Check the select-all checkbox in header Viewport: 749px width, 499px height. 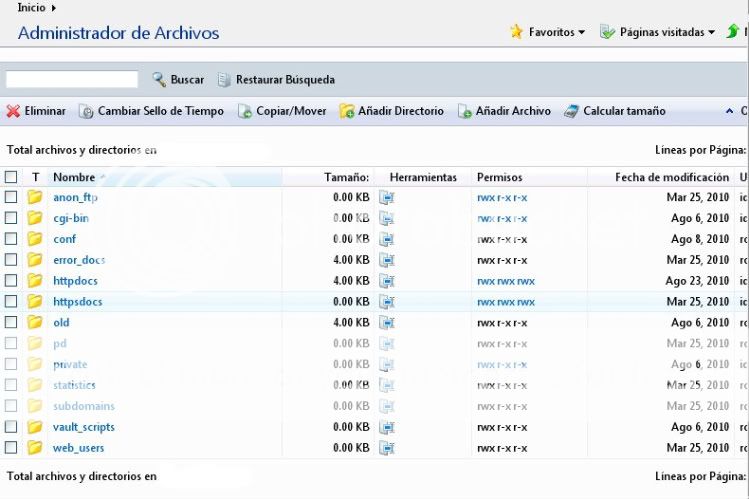click(11, 177)
